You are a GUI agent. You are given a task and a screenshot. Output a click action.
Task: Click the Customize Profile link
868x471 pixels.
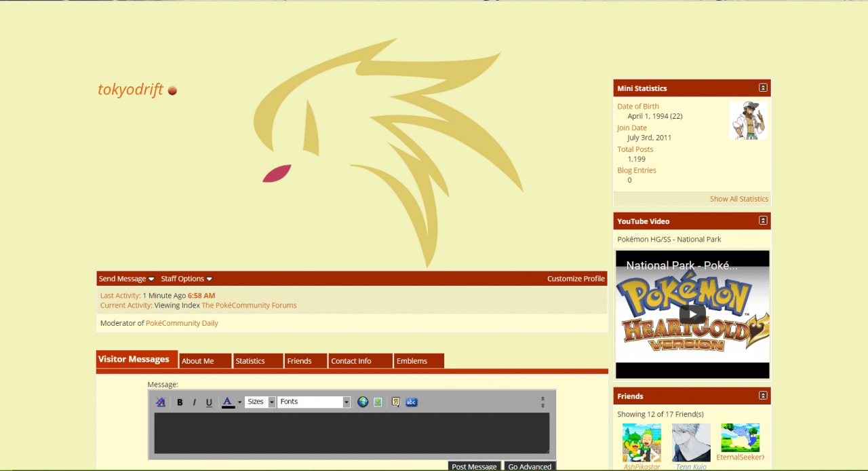click(576, 279)
